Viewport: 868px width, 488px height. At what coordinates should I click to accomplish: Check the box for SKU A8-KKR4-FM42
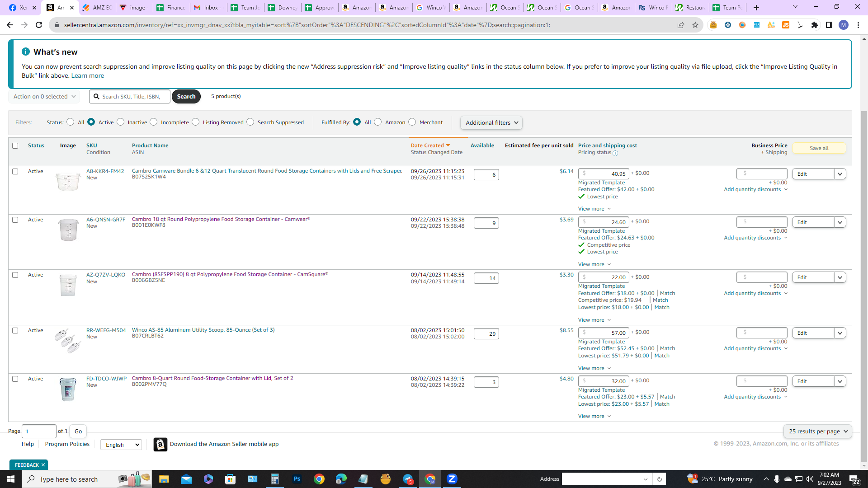pos(15,172)
